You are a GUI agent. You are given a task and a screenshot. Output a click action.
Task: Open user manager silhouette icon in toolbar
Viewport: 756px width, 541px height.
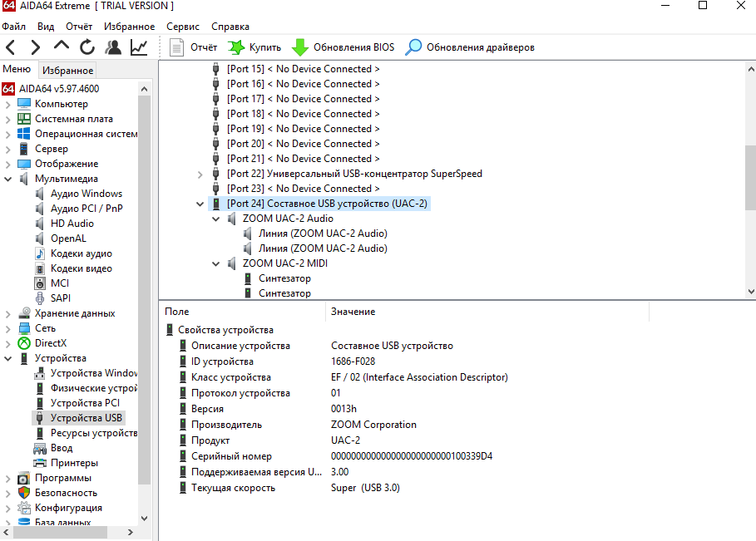click(113, 47)
